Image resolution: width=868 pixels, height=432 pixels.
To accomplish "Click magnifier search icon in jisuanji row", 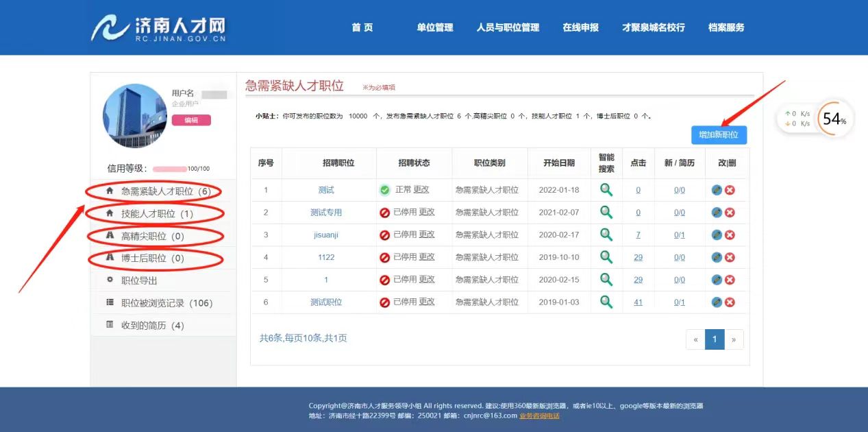I will click(x=606, y=235).
